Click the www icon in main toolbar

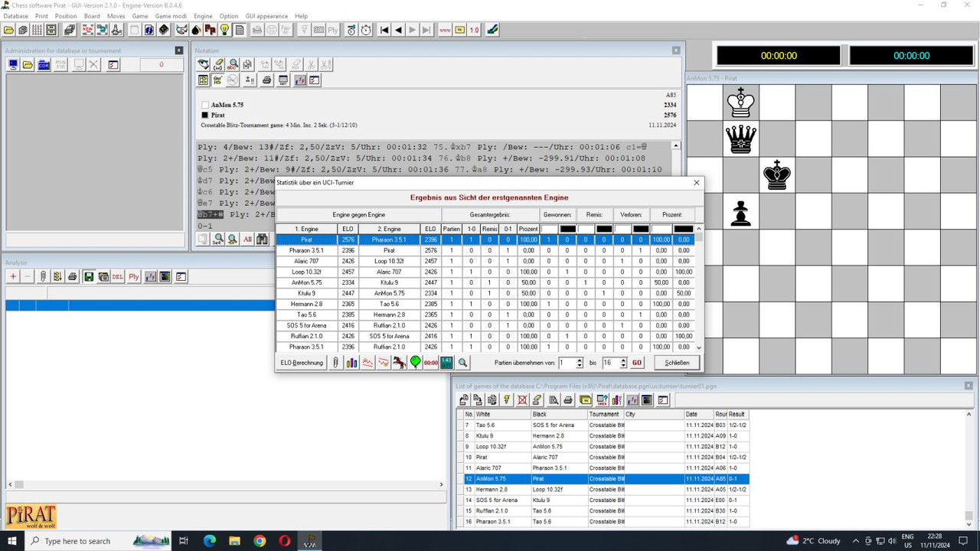[445, 30]
